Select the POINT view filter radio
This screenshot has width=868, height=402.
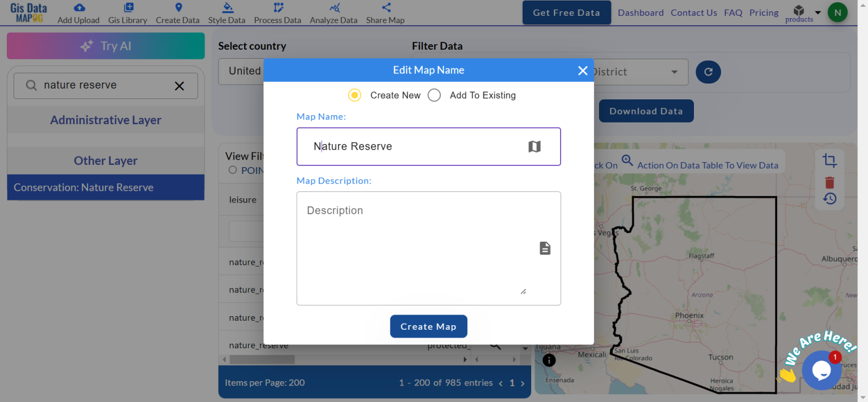[x=232, y=170]
